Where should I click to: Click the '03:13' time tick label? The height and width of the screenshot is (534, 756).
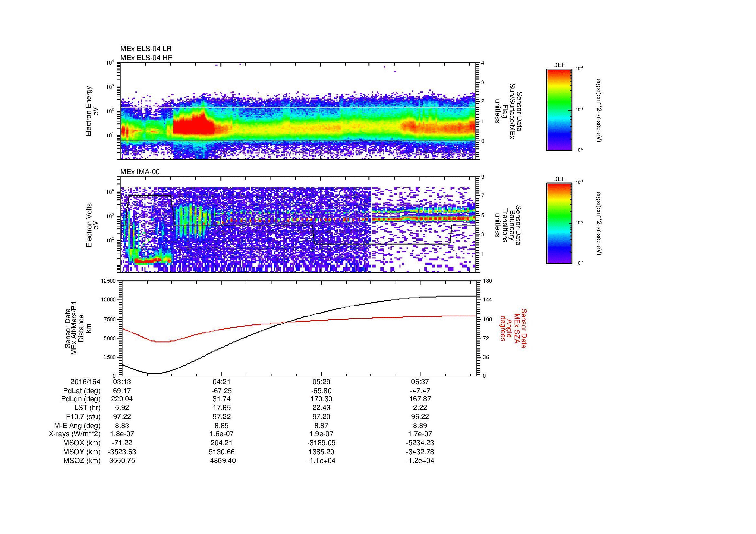coord(122,382)
